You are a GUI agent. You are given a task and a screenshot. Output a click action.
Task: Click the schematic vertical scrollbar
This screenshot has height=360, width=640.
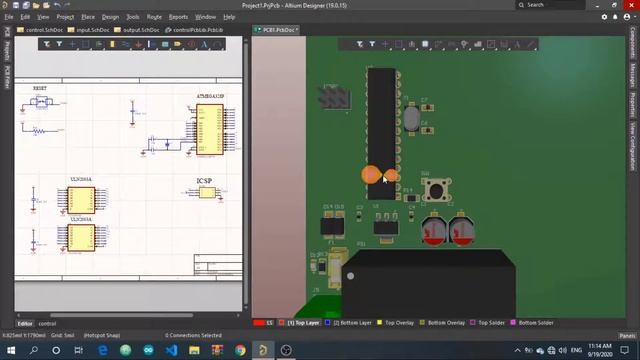[x=246, y=174]
